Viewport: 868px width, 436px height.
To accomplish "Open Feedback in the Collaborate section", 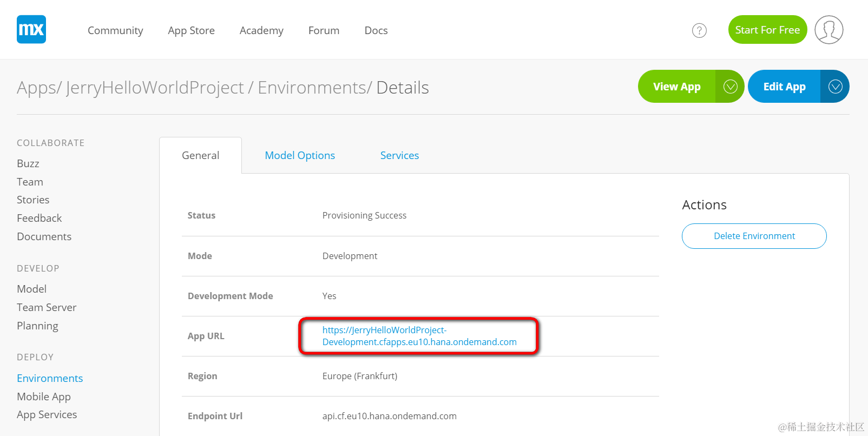I will pyautogui.click(x=39, y=218).
